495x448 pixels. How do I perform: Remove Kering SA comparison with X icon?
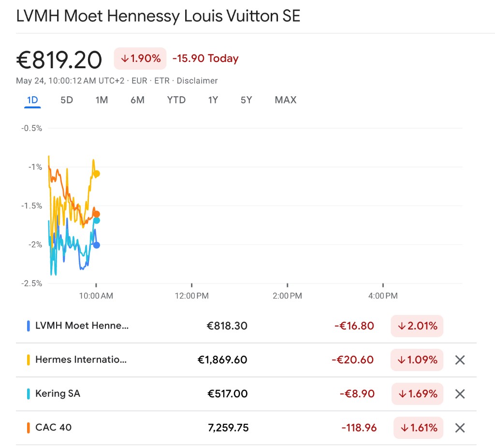pos(460,394)
